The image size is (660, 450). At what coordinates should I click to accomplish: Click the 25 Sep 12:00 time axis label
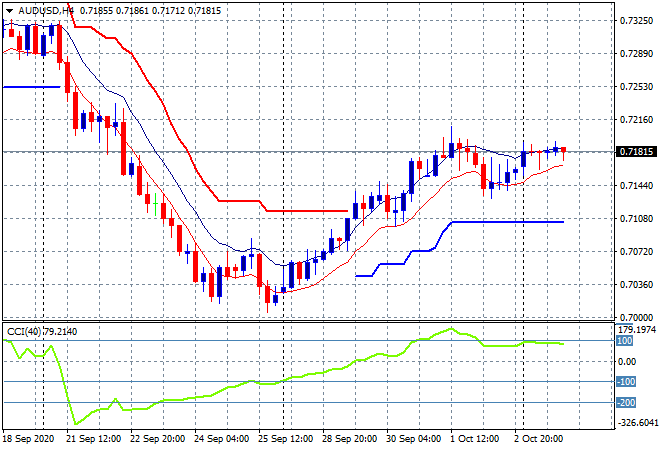click(x=285, y=439)
